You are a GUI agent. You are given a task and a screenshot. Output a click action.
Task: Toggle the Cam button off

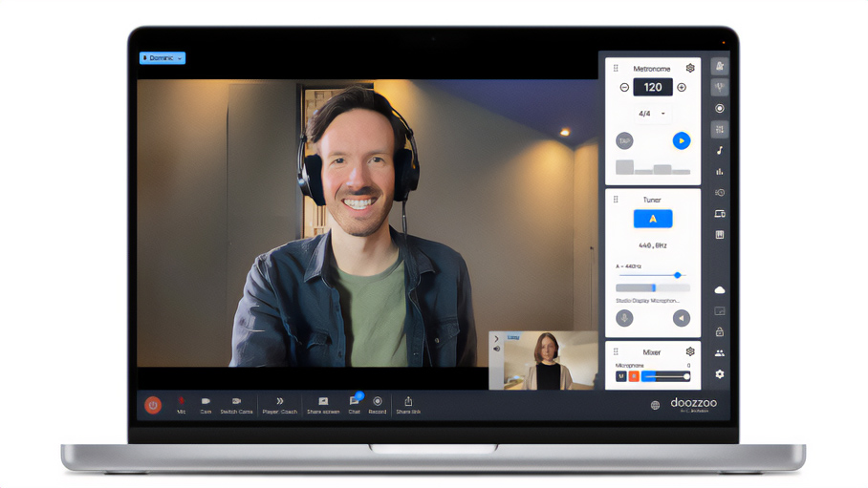coord(206,404)
